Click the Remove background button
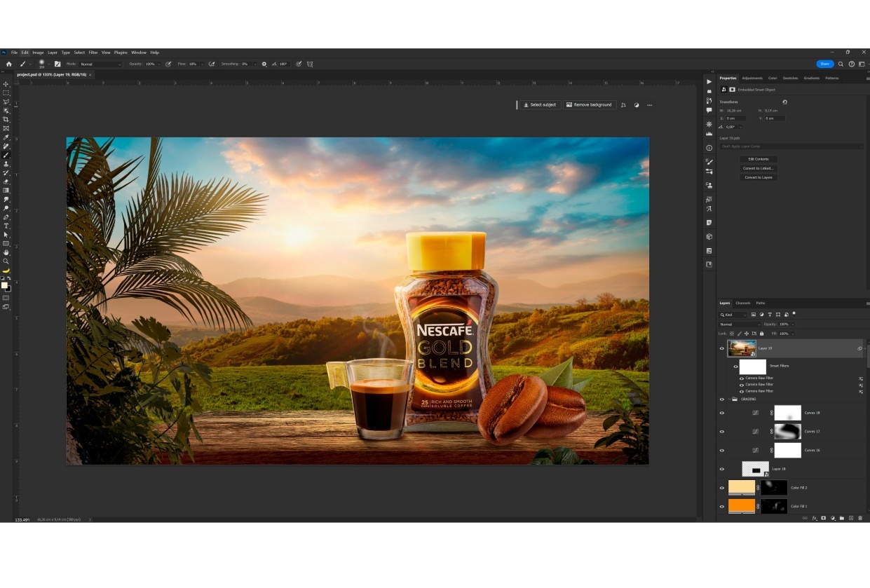Viewport: 870px width, 588px height. coord(589,105)
